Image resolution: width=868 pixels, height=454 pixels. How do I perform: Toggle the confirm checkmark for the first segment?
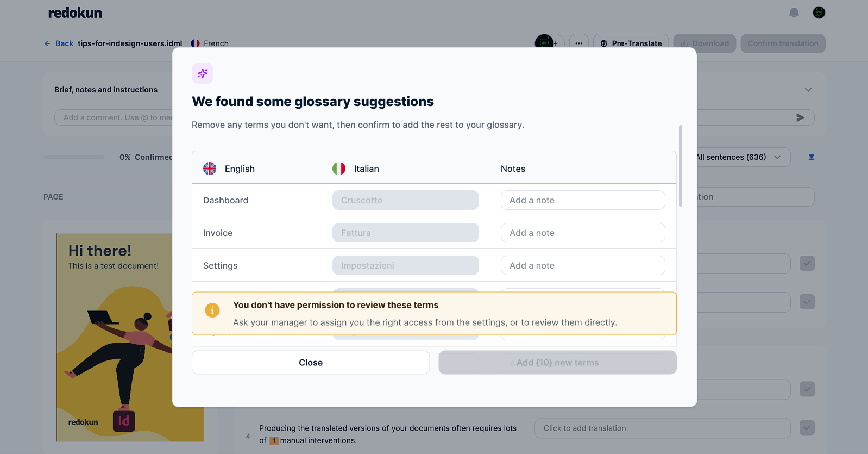(x=807, y=264)
